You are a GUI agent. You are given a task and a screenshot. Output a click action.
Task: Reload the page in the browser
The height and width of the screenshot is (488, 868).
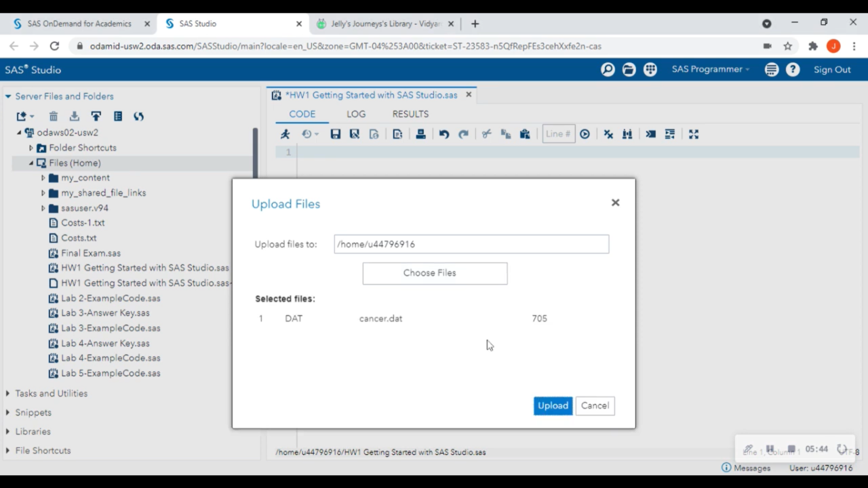[x=54, y=46]
